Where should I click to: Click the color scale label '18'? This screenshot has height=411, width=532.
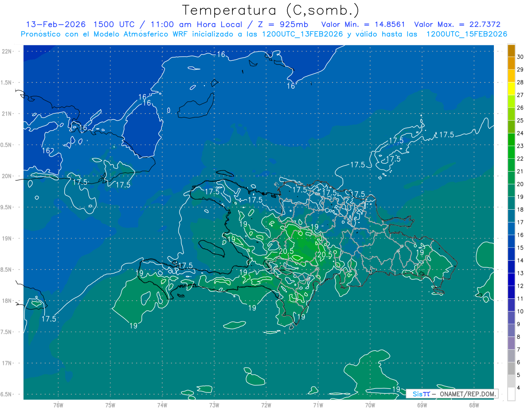point(520,209)
